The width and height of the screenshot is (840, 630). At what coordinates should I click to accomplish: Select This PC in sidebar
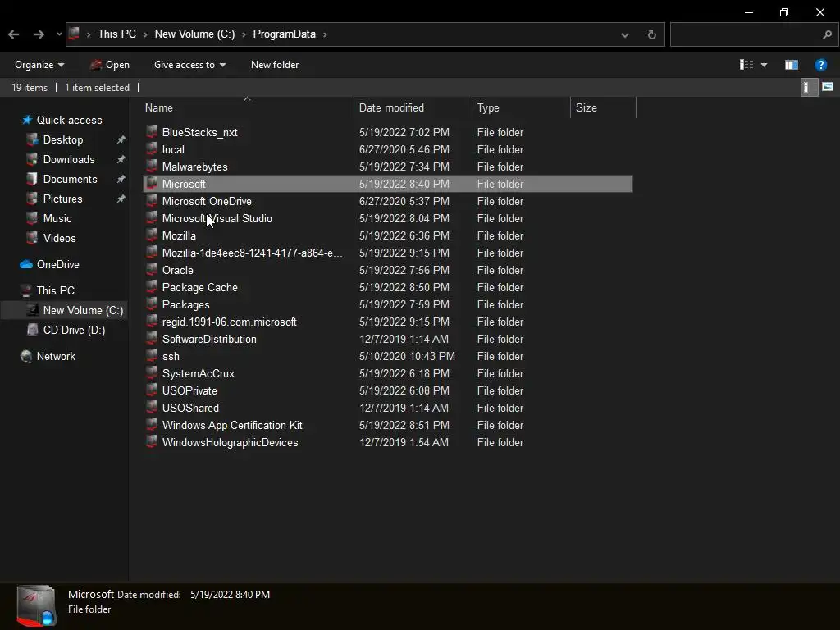pos(55,291)
